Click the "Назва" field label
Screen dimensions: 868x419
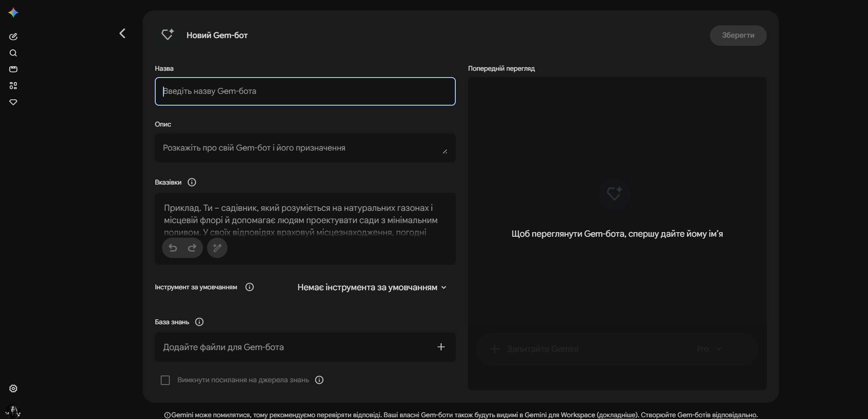[x=164, y=68]
